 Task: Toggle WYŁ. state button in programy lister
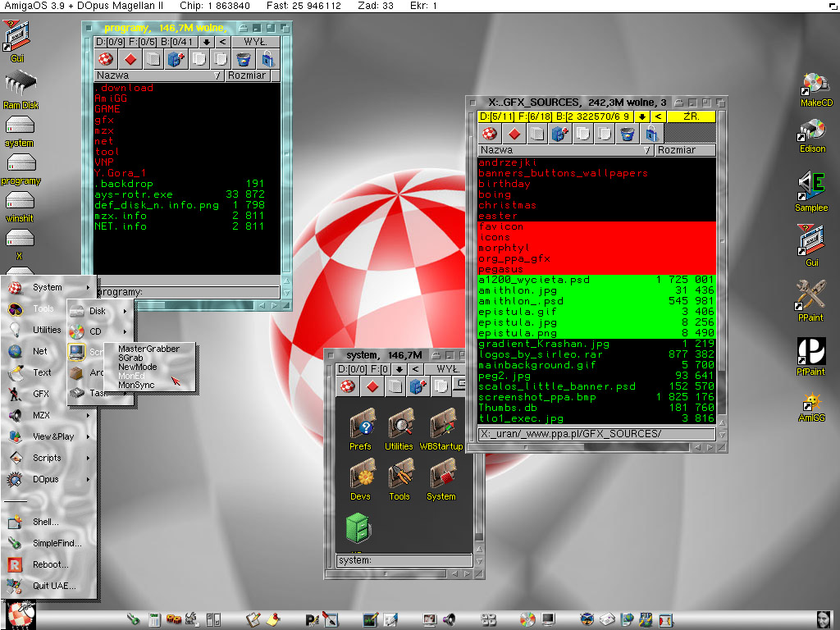point(256,41)
